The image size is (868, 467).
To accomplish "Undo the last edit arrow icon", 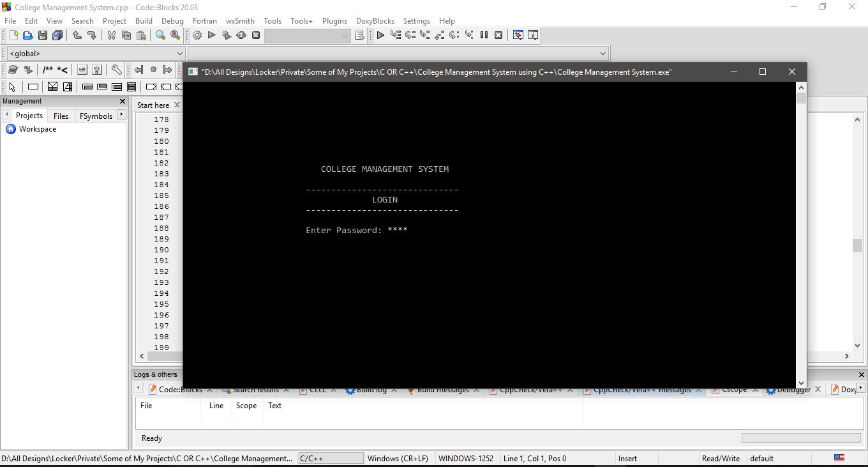I will tap(77, 36).
